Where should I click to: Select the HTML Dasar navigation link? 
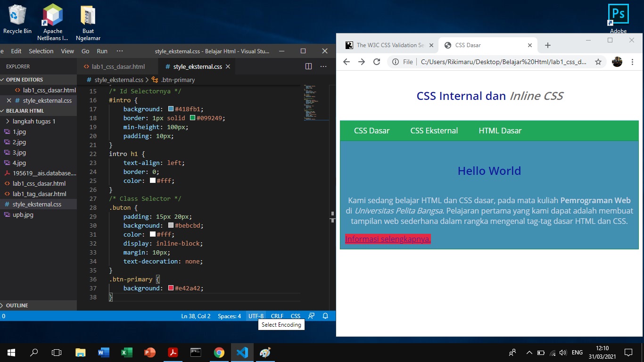[500, 131]
